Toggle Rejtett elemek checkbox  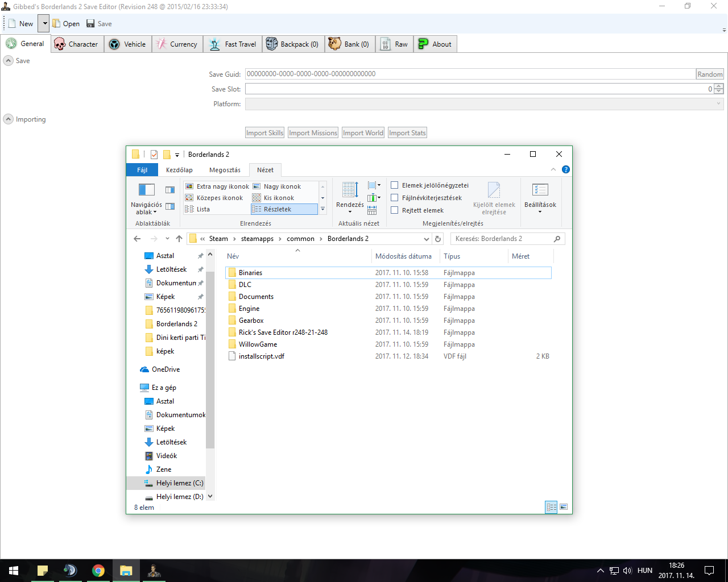[x=395, y=210]
